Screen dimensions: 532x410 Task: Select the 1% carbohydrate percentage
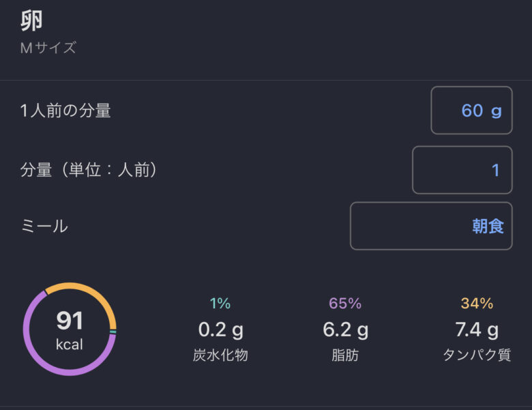(220, 304)
